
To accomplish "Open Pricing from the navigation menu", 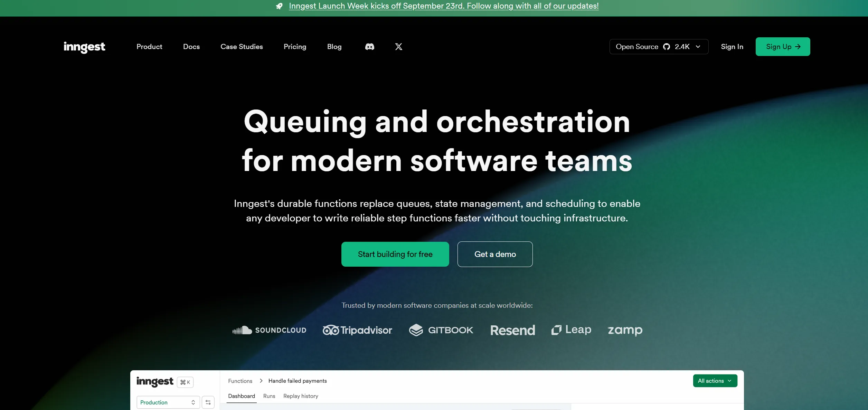I will pos(295,47).
